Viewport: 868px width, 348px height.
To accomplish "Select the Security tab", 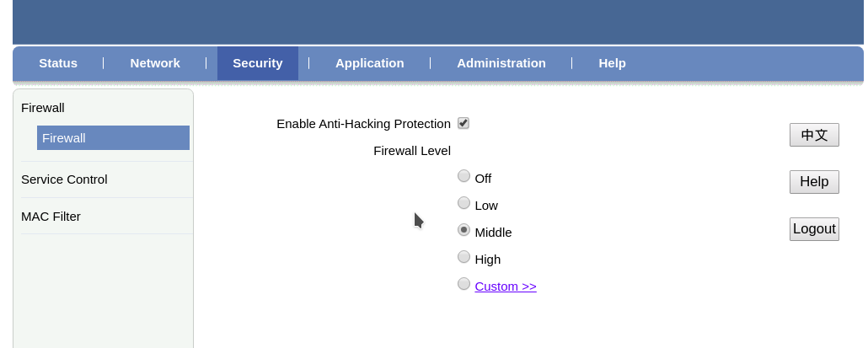I will point(258,63).
